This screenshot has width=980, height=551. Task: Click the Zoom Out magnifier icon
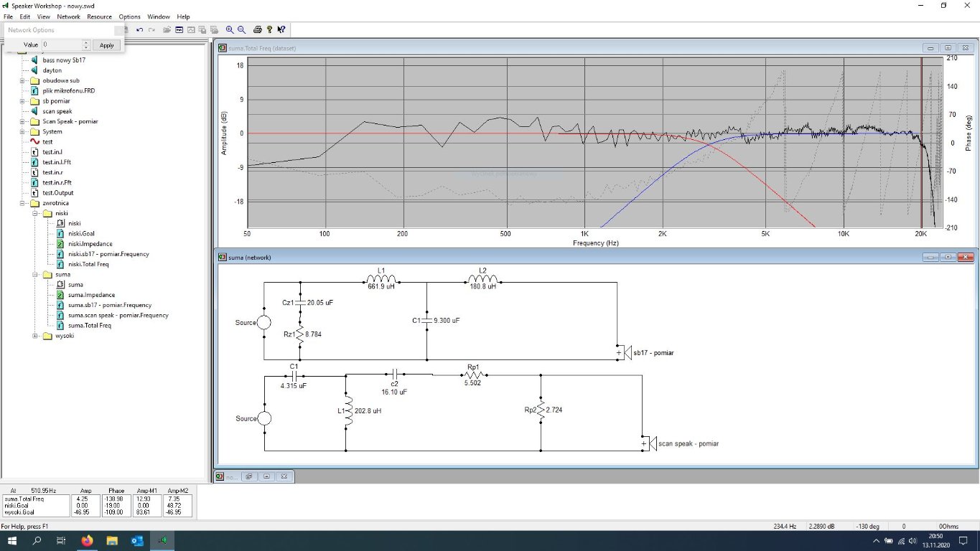pyautogui.click(x=241, y=30)
